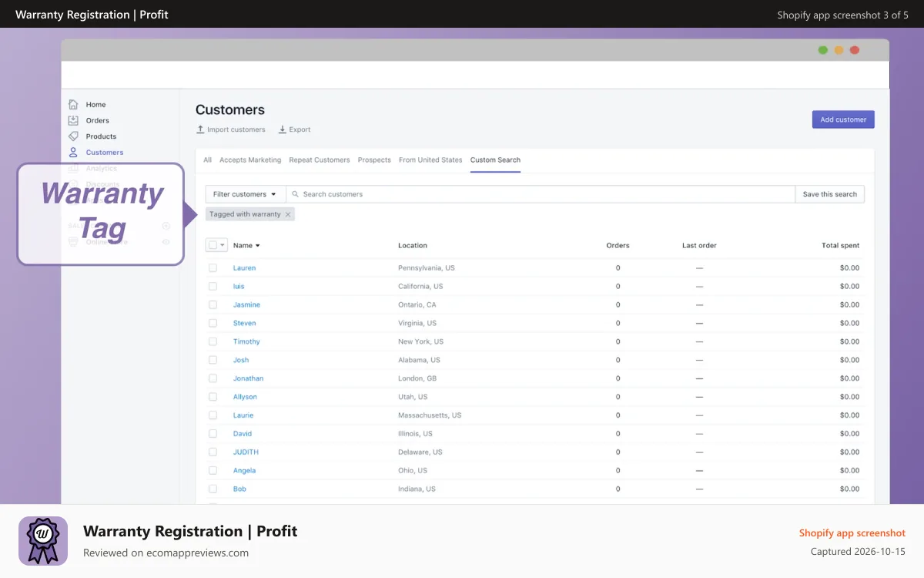924x578 pixels.
Task: Click the Customers page heading
Action: [x=230, y=109]
